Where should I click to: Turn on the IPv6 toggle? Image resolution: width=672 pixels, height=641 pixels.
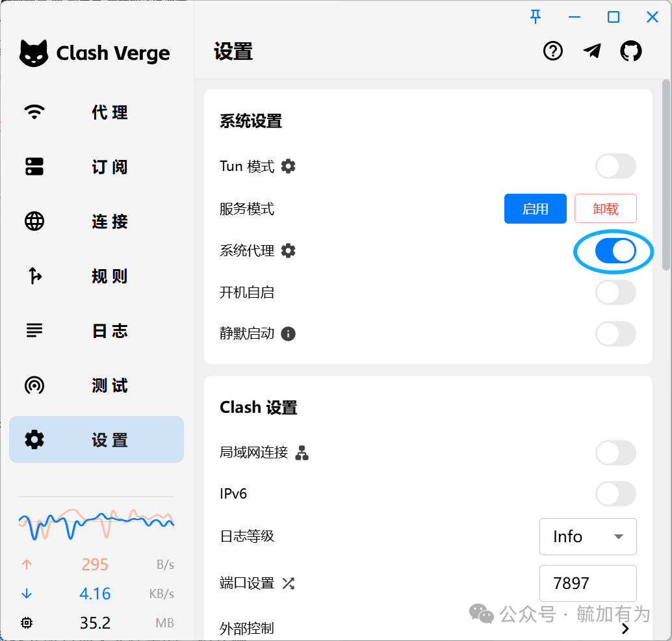615,494
